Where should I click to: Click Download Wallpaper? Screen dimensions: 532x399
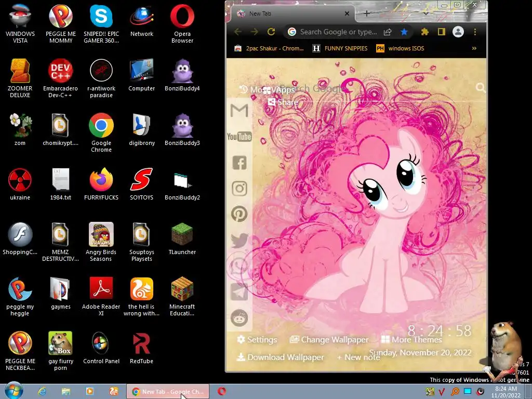280,357
